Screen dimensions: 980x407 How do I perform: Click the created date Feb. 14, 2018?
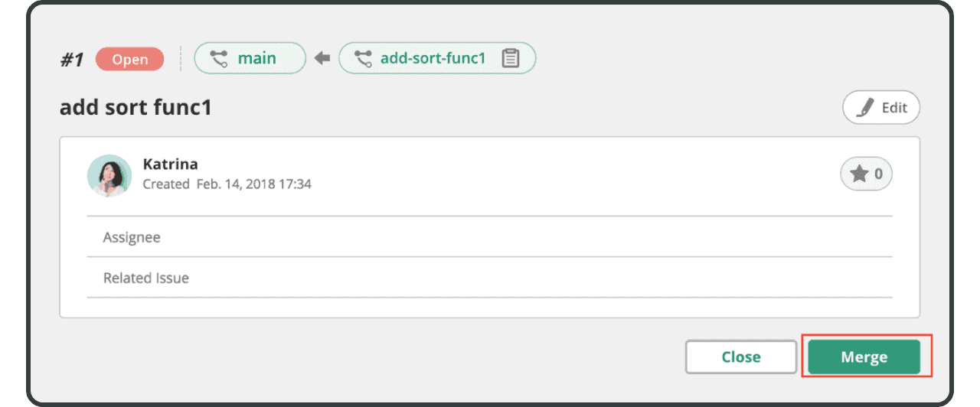click(x=253, y=184)
